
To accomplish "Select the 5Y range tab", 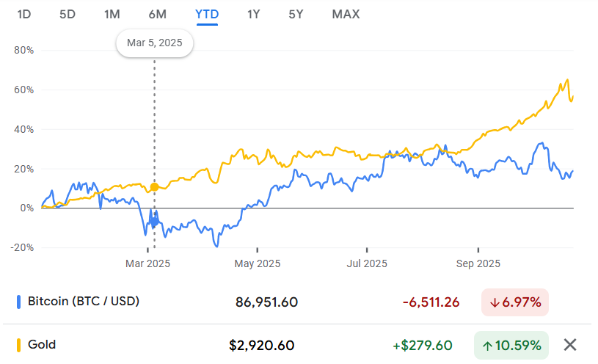I will click(x=296, y=14).
